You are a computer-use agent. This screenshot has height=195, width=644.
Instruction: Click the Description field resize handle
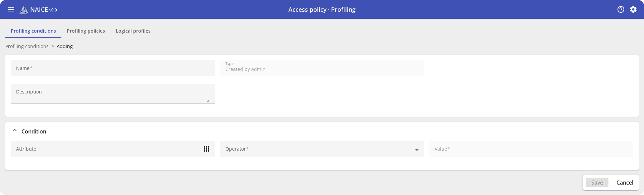coord(208,101)
